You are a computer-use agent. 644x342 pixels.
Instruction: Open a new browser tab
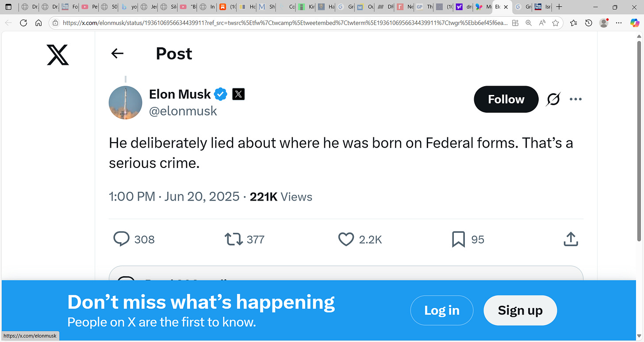point(559,7)
